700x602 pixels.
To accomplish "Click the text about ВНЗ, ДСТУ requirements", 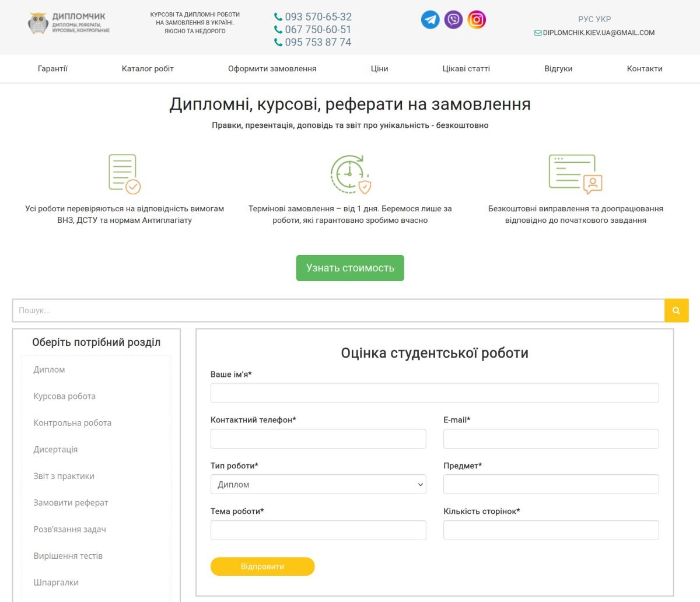I will (124, 215).
